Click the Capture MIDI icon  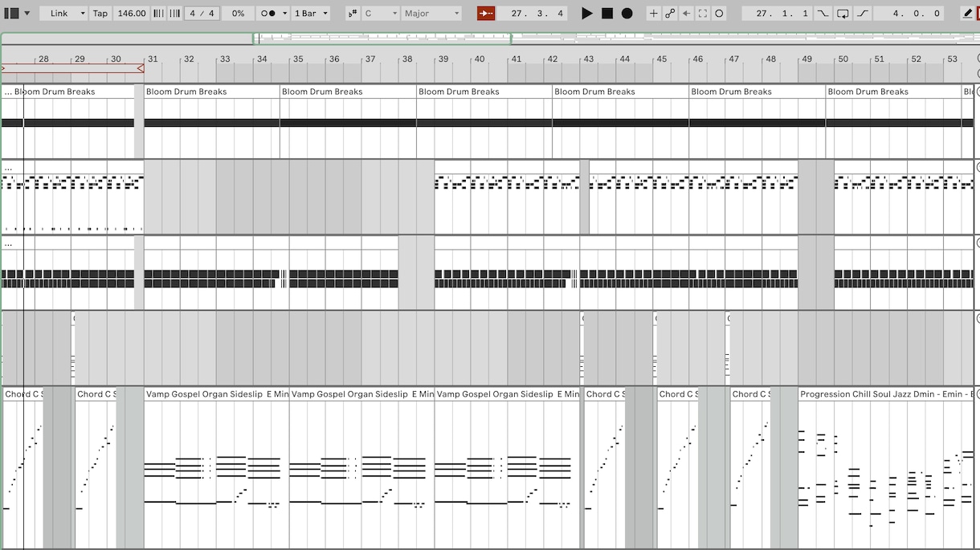point(703,13)
